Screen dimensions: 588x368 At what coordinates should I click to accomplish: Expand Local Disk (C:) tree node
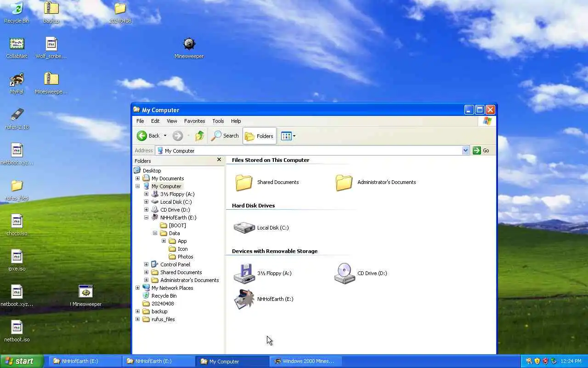click(x=146, y=202)
